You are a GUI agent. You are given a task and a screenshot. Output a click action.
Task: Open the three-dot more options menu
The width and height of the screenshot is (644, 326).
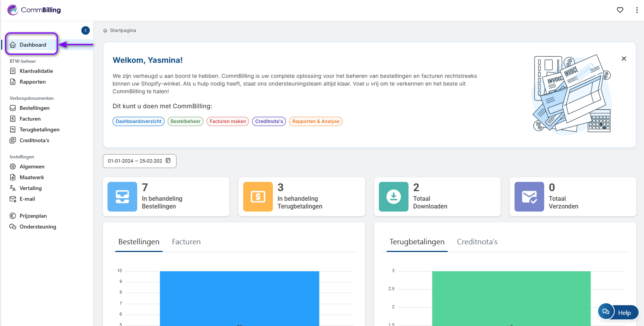[x=636, y=10]
